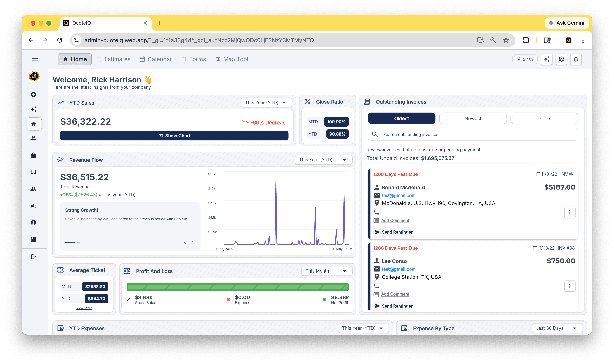Click the Chrome extensions puzzle icon

pyautogui.click(x=526, y=40)
